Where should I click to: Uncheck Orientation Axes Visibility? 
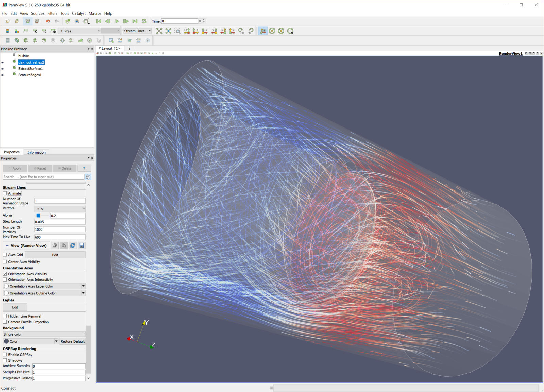click(x=5, y=274)
